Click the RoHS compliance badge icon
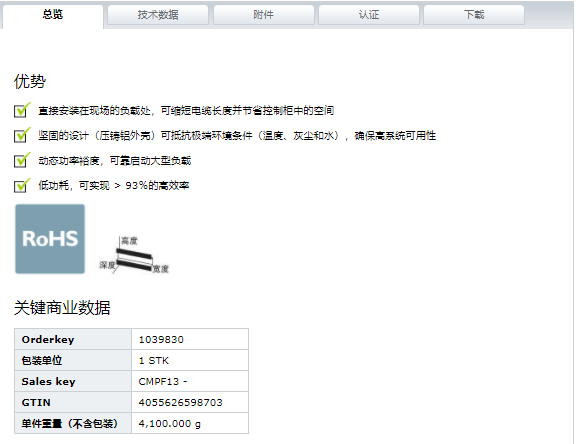576x444 pixels. click(50, 239)
